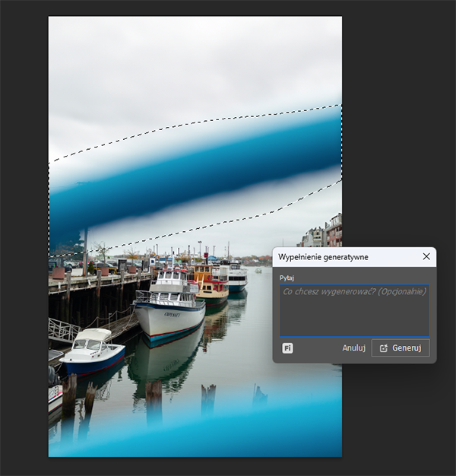
Task: Focus the prompt text field
Action: [x=354, y=310]
